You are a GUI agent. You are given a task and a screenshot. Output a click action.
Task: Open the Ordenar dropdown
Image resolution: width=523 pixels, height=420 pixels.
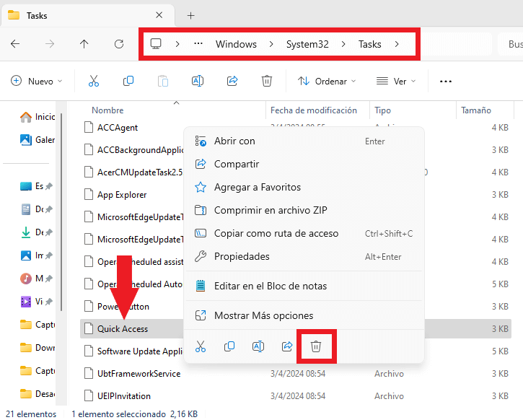coord(327,81)
